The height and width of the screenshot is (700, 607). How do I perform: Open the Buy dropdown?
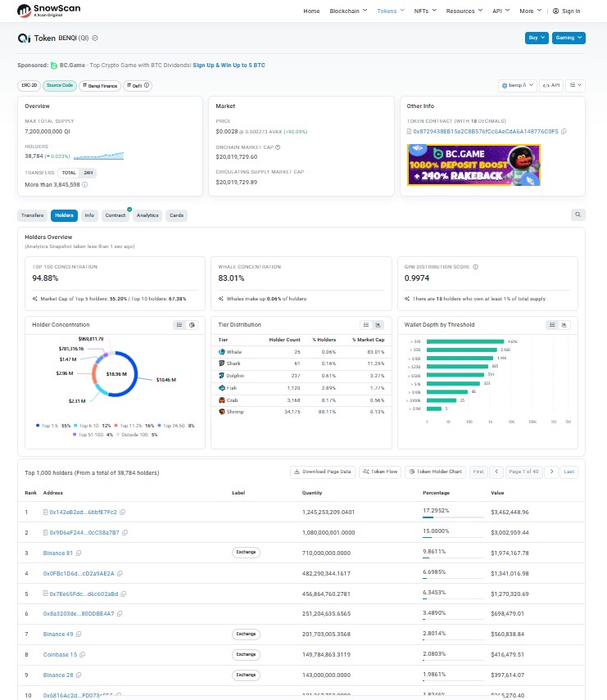pos(537,38)
